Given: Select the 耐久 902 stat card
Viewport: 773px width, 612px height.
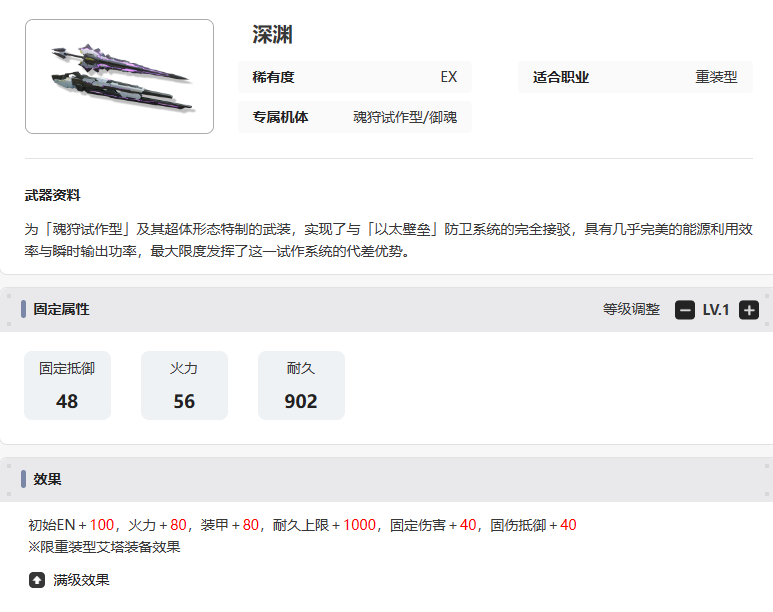Looking at the screenshot, I should [301, 385].
